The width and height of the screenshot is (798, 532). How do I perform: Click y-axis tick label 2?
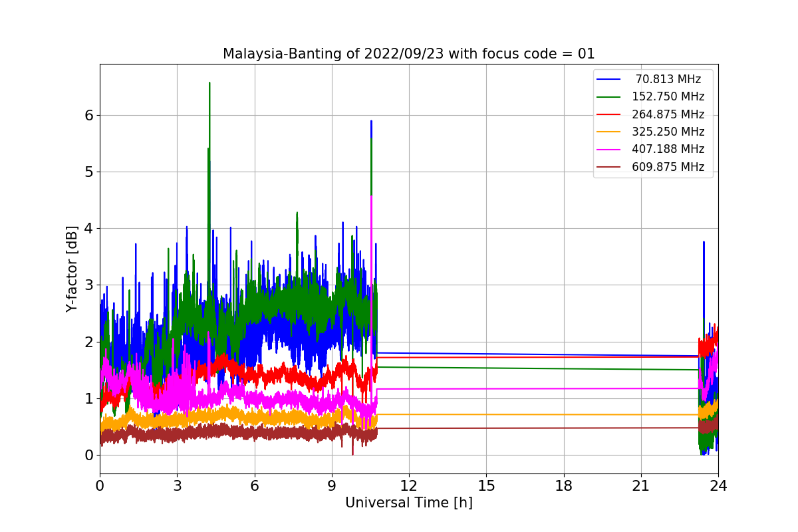(89, 342)
